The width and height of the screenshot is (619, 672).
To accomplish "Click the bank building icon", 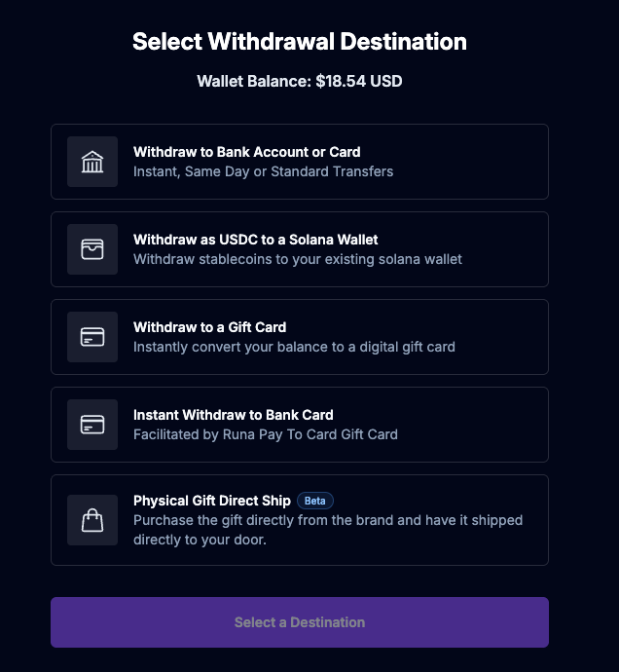I will [92, 162].
